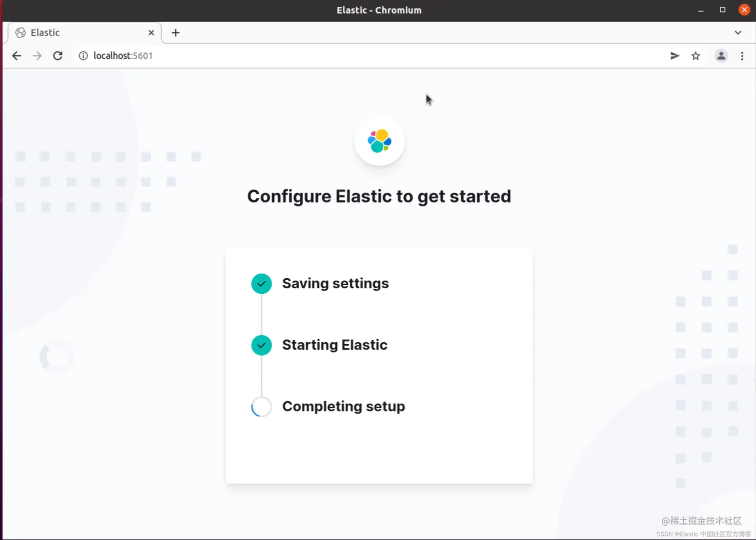Close the Chromium window
This screenshot has width=756, height=540.
pyautogui.click(x=744, y=10)
